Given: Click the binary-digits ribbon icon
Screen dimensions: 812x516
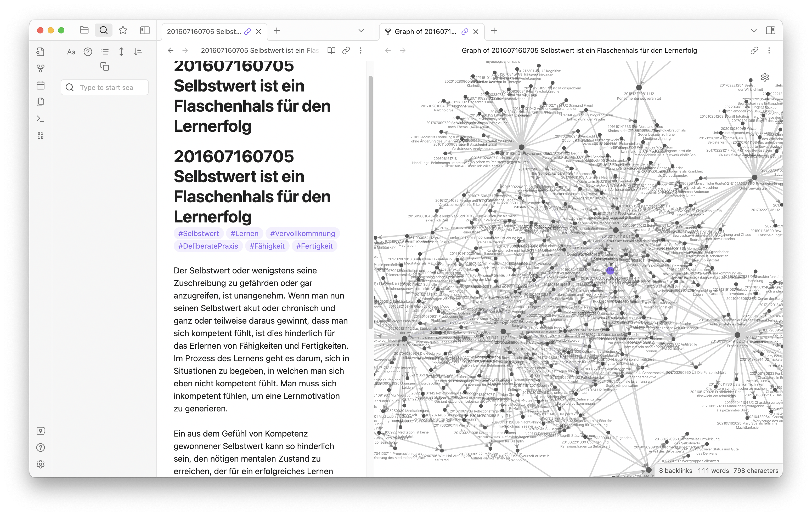Looking at the screenshot, I should (41, 135).
